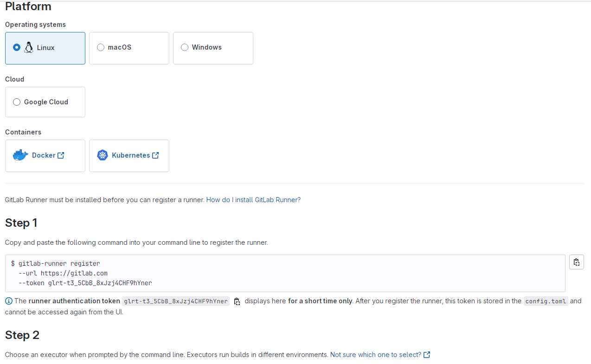Click the gitlab-runner register command block
The image size is (591, 364).
pyautogui.click(x=285, y=273)
